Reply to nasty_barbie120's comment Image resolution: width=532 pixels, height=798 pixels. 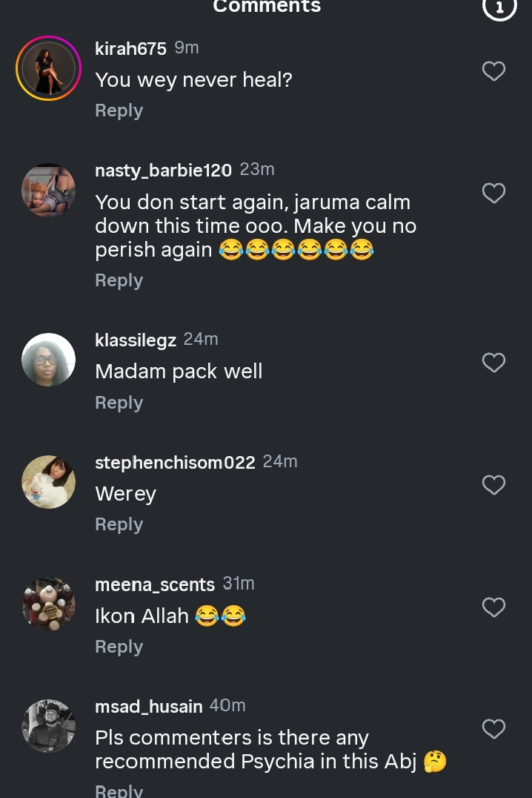point(119,280)
